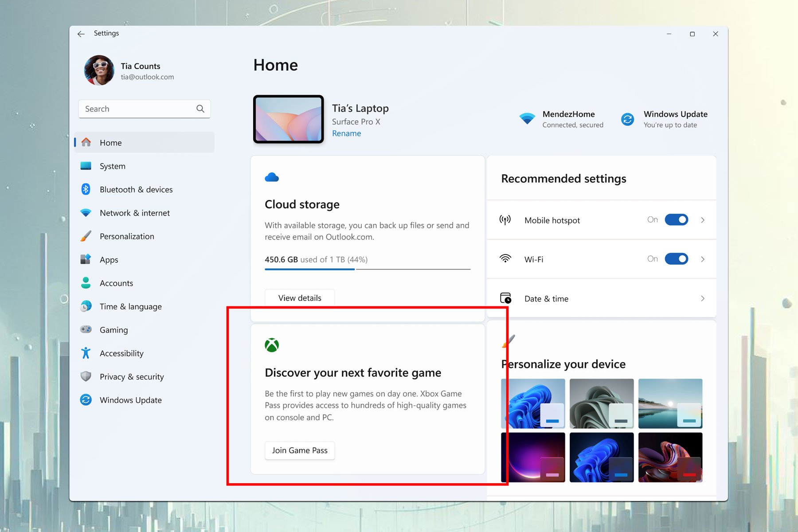The height and width of the screenshot is (532, 798).
Task: Click the Windows Update status icon at top
Action: (627, 119)
